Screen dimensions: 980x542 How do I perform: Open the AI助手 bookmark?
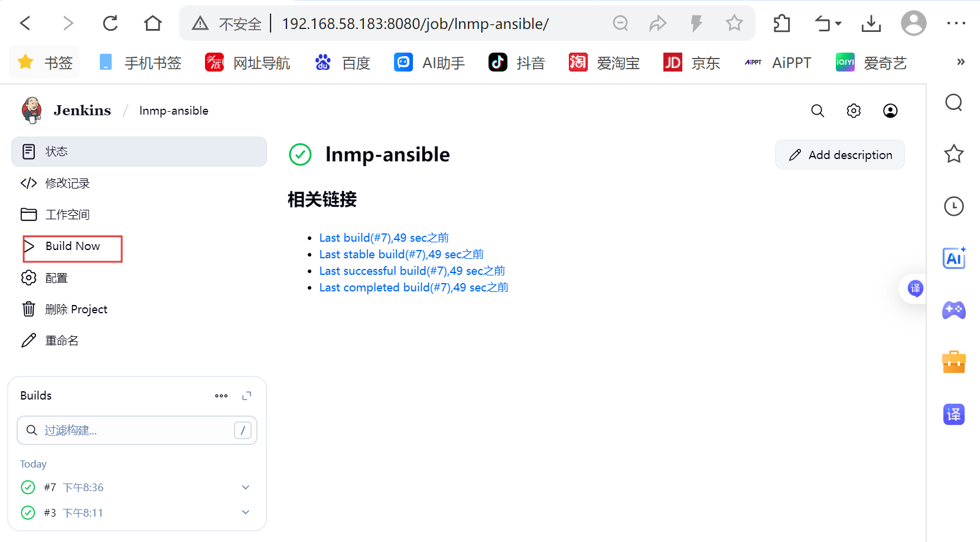point(429,62)
